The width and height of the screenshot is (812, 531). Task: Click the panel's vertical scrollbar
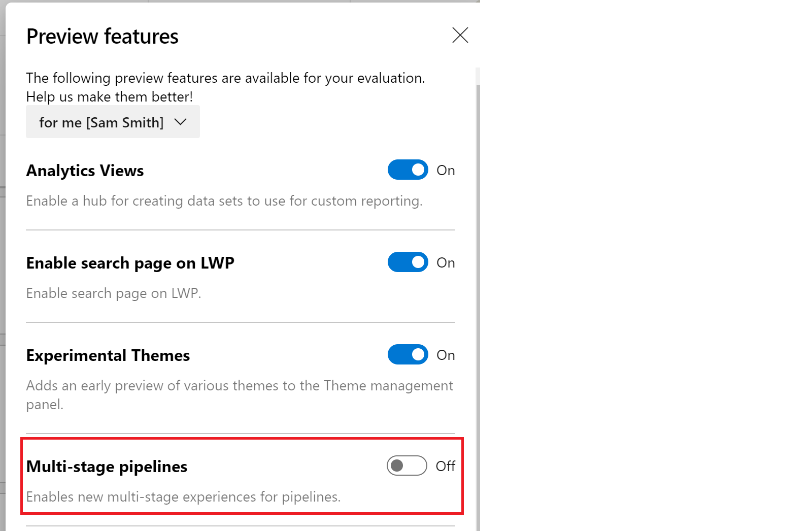pos(478,305)
